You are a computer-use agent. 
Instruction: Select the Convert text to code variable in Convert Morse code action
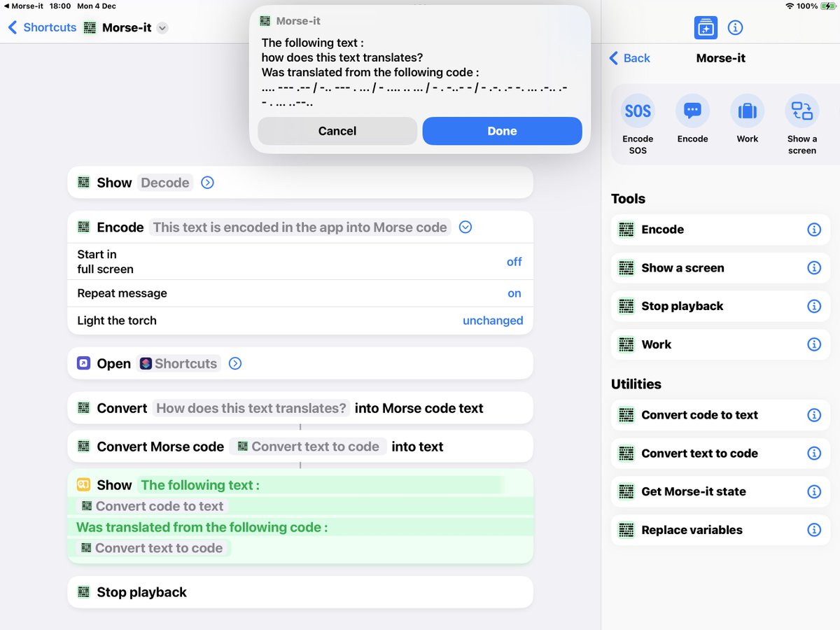pos(308,447)
